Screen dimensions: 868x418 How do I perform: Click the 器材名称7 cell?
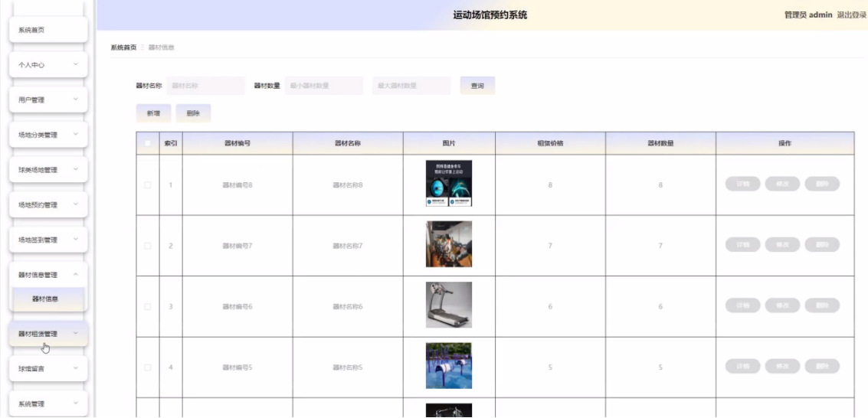(349, 246)
